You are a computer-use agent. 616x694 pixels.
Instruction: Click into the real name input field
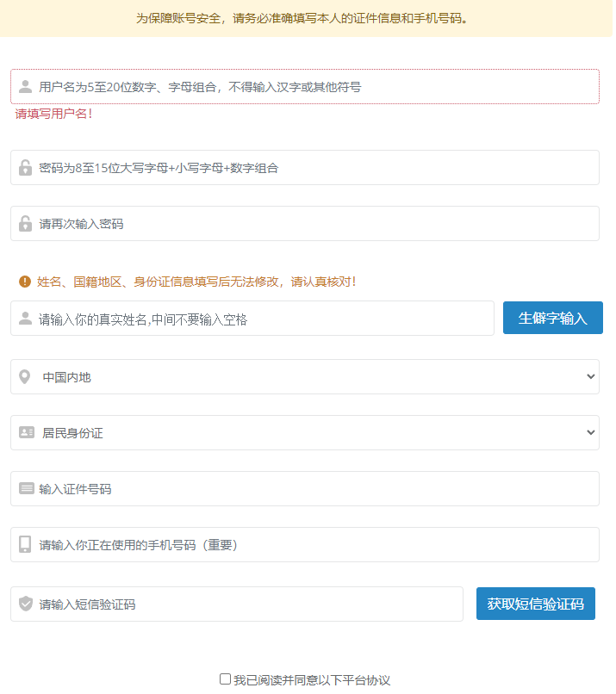[258, 319]
